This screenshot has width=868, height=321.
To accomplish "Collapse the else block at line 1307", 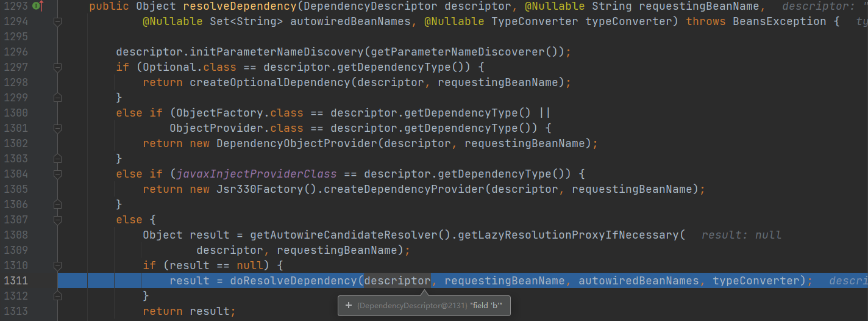I will tap(57, 220).
